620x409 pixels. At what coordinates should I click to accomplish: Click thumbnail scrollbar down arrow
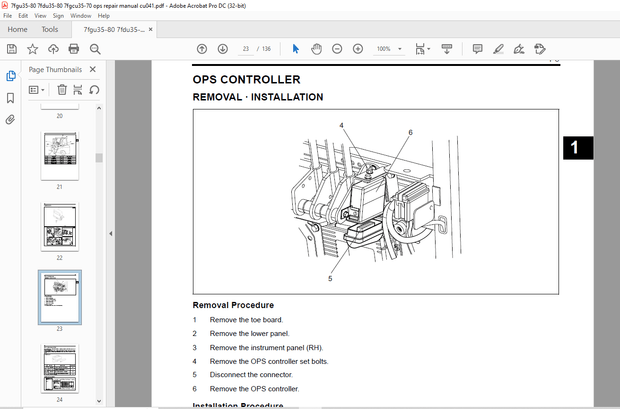point(99,401)
